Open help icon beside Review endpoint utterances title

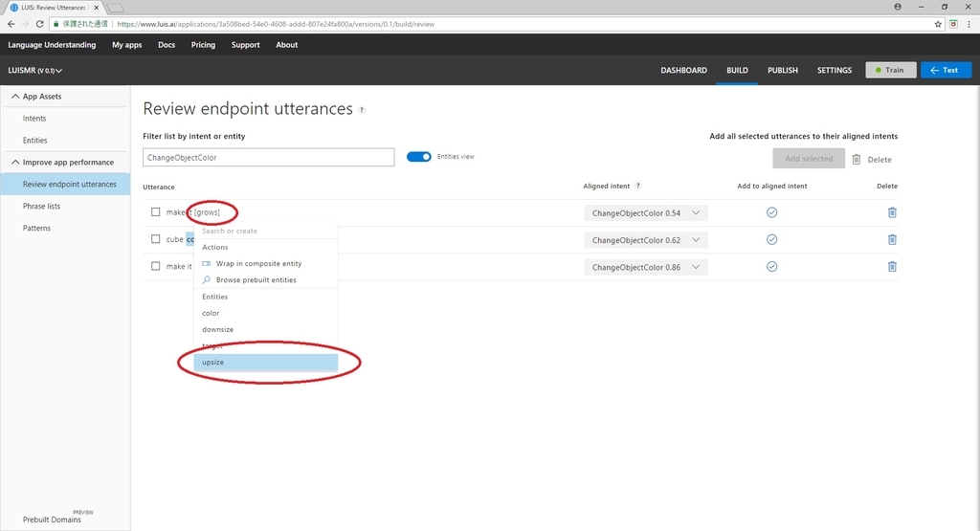(362, 110)
